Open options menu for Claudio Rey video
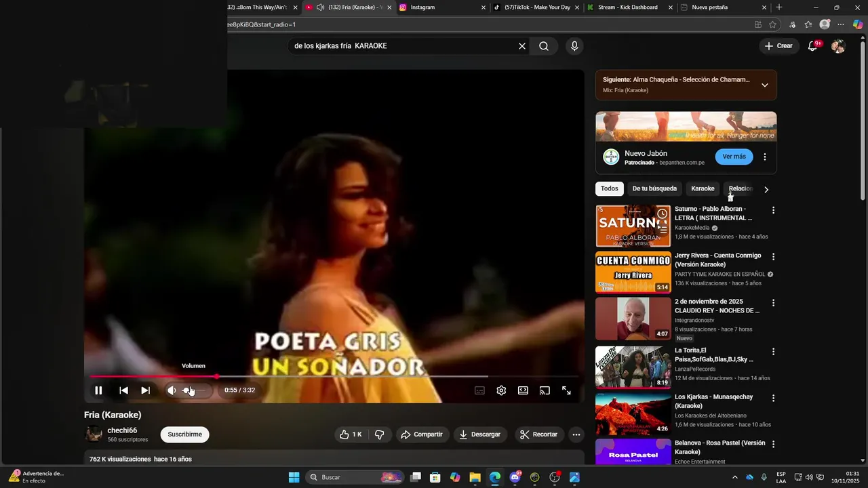 [773, 303]
